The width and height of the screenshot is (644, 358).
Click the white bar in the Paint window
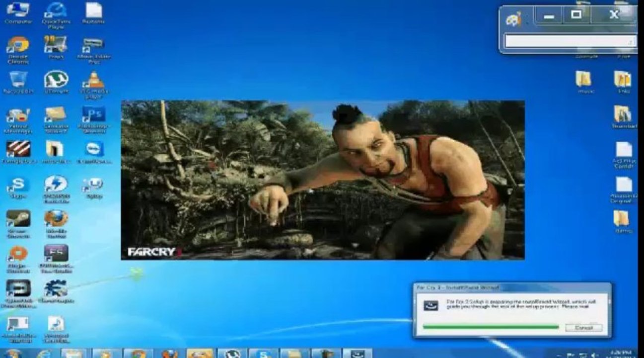(x=570, y=41)
